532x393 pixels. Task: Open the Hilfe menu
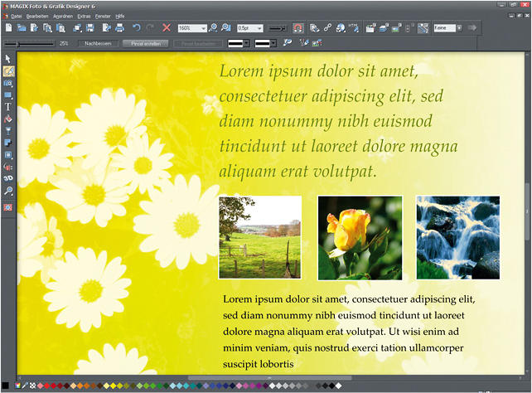click(120, 17)
